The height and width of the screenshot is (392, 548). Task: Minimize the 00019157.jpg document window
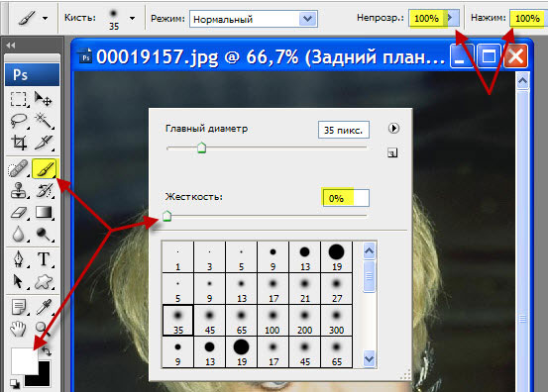click(x=462, y=55)
